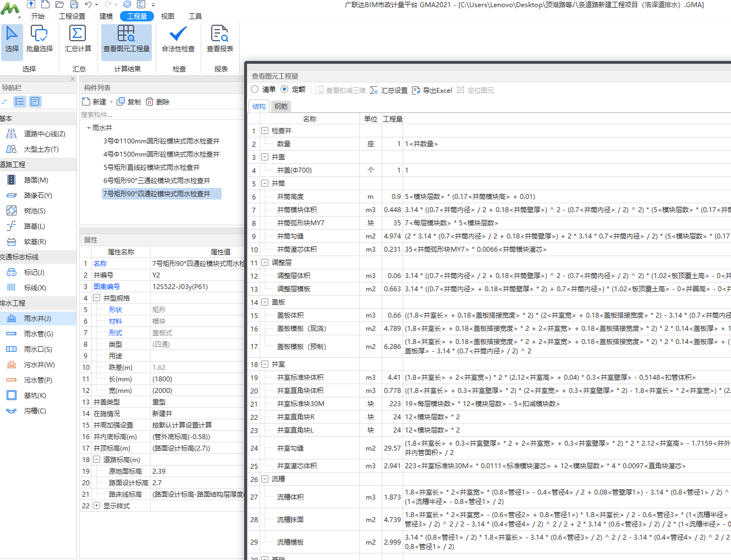Select 路缘石(Y) in the navigation bar
The image size is (731, 560).
tap(37, 195)
